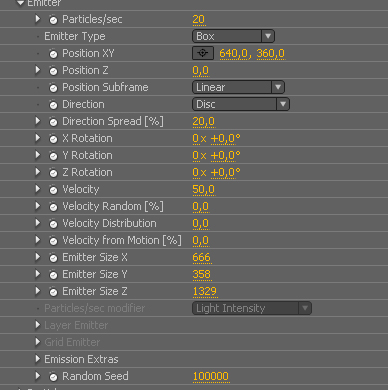Expand the Y Rotation property triangle
Image resolution: width=388 pixels, height=390 pixels.
tap(38, 155)
